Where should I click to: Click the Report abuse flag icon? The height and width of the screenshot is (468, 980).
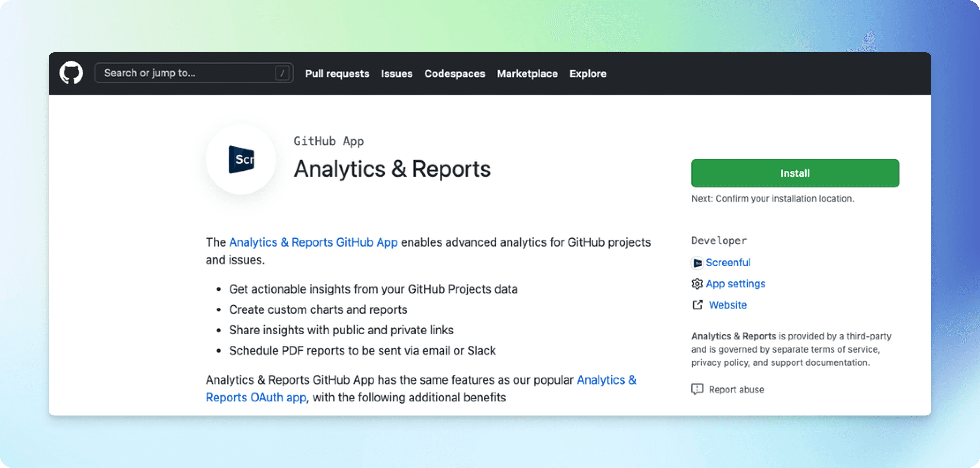click(697, 389)
